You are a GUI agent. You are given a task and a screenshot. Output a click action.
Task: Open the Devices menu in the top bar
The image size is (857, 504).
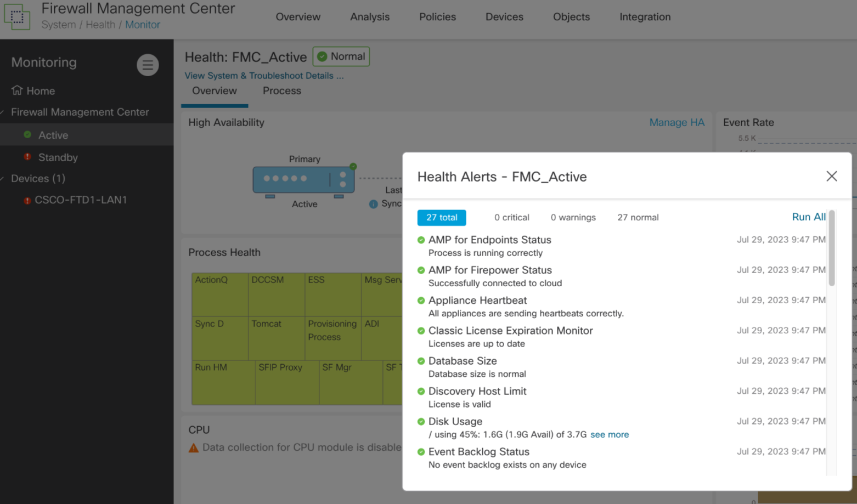[504, 17]
